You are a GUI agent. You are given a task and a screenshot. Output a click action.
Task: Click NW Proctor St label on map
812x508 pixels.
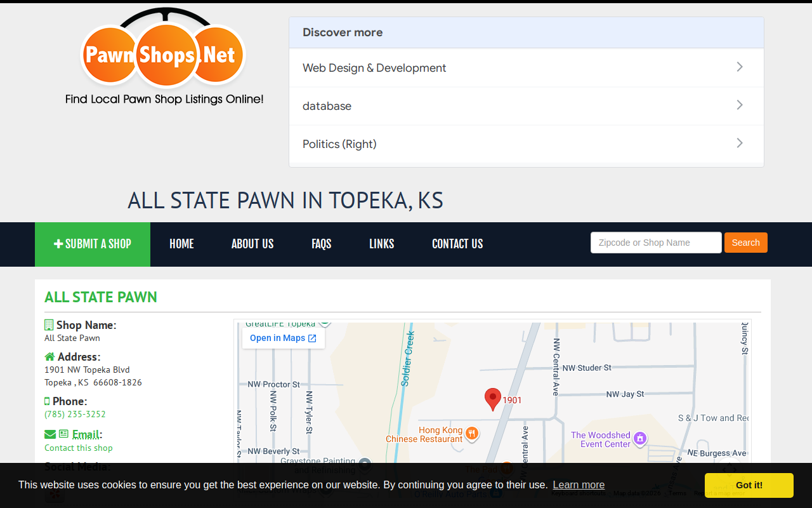click(x=273, y=384)
